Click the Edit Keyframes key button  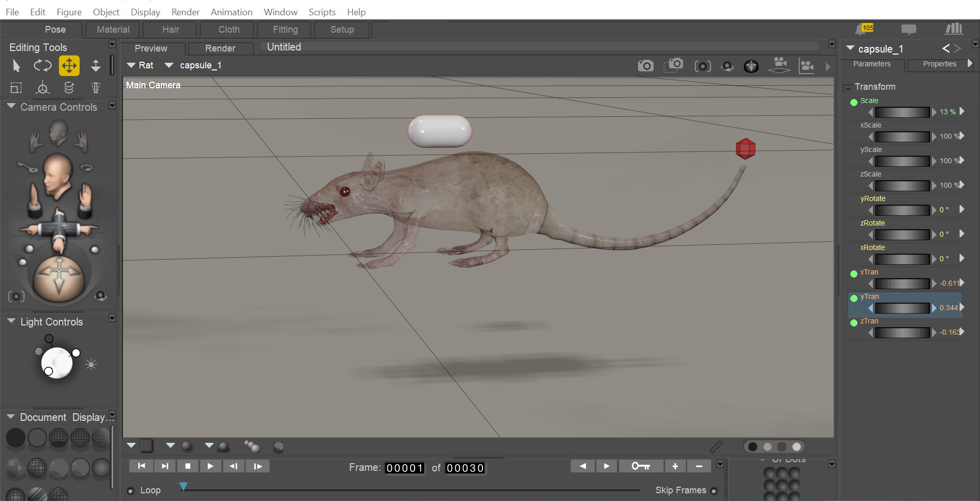click(641, 466)
